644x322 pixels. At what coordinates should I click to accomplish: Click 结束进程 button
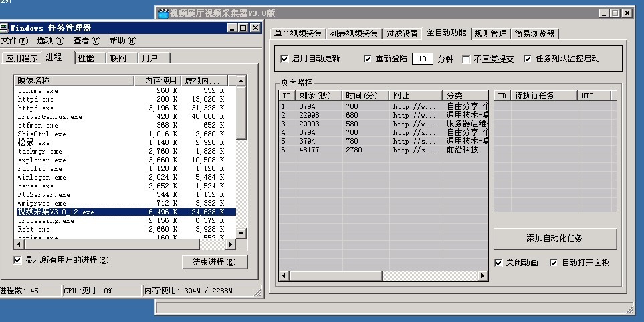click(x=215, y=262)
